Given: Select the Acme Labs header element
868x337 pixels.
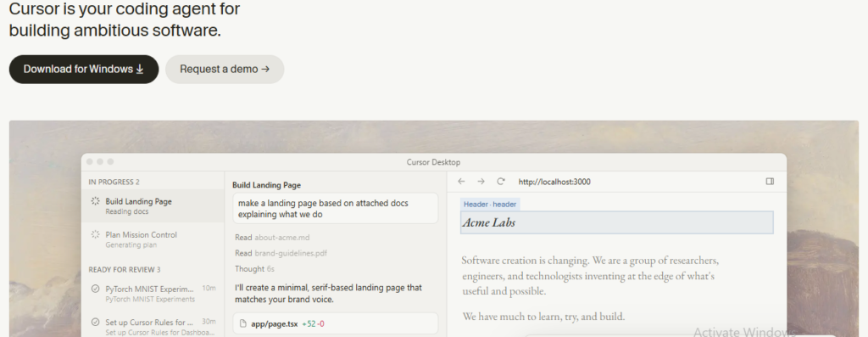Looking at the screenshot, I should pyautogui.click(x=617, y=222).
